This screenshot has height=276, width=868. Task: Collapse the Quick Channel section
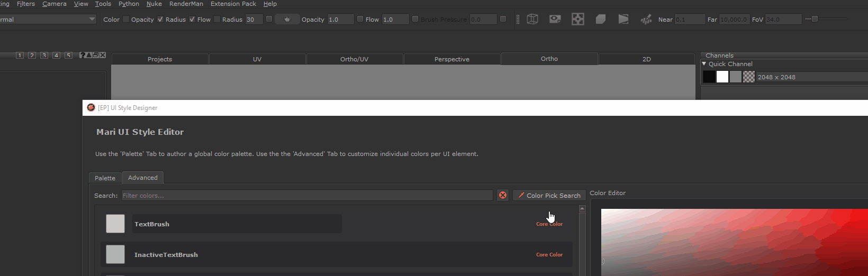tap(704, 64)
